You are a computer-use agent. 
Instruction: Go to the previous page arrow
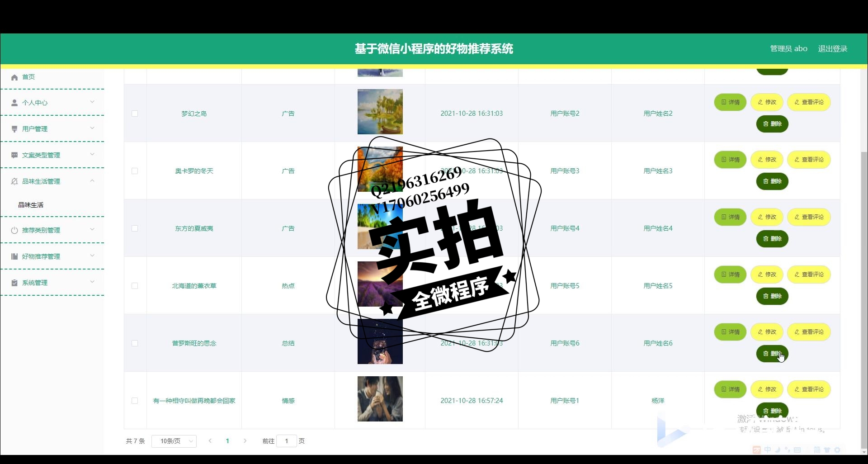[210, 441]
